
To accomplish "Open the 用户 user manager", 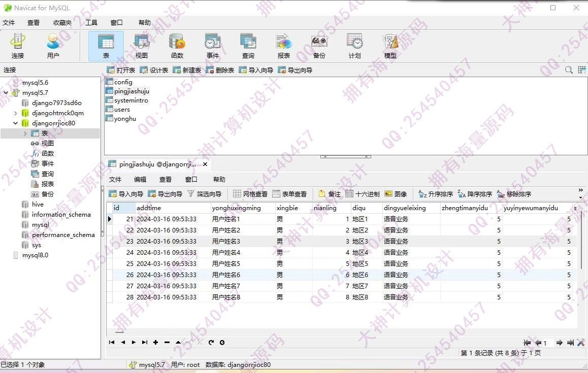I will coord(53,46).
